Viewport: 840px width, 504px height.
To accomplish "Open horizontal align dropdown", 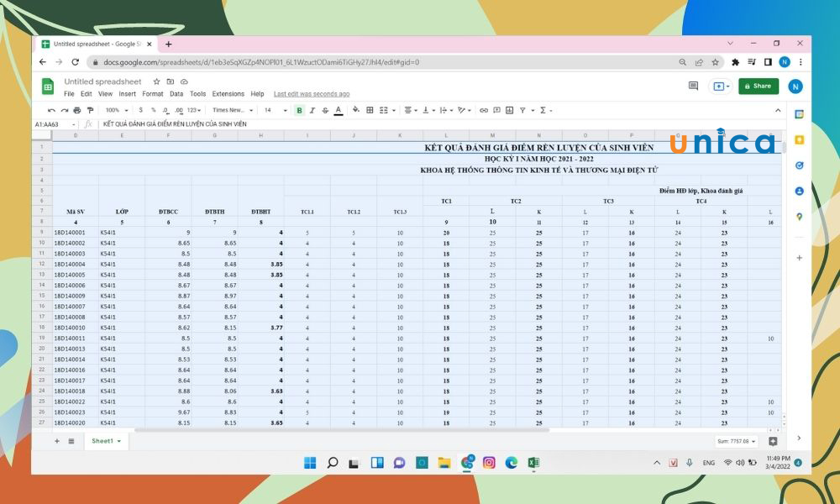I will click(x=411, y=110).
